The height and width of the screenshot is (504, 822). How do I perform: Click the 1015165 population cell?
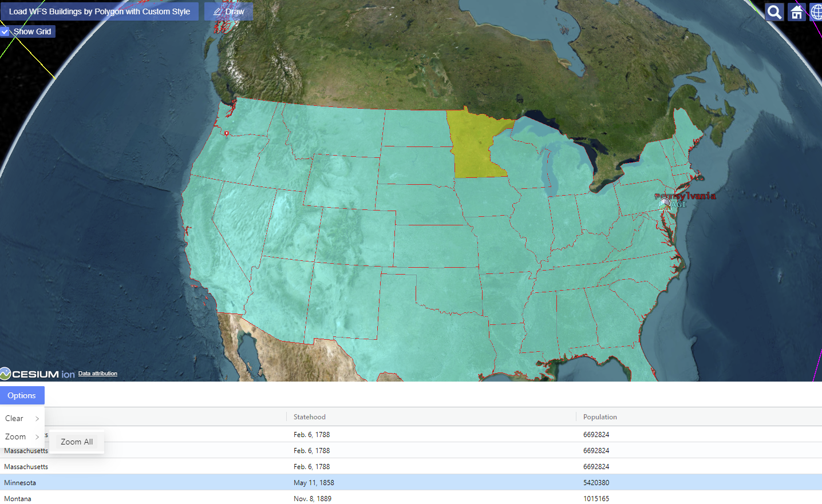pos(596,499)
